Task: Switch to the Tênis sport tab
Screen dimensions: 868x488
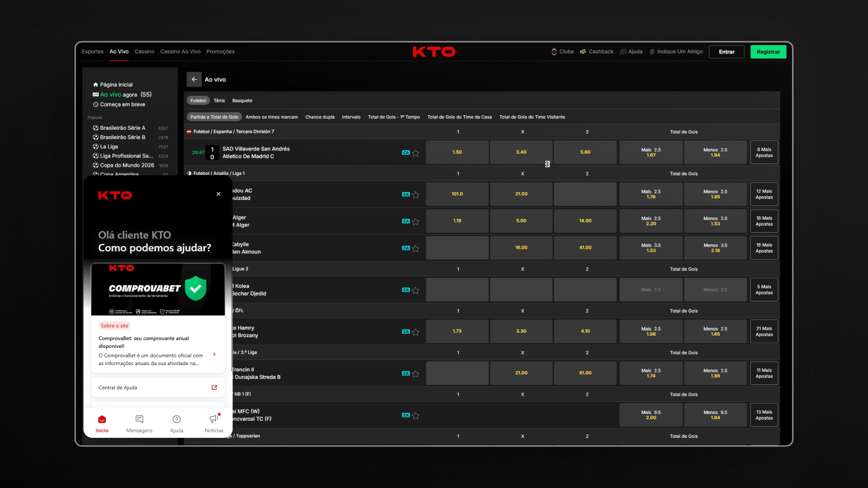Action: coord(219,101)
